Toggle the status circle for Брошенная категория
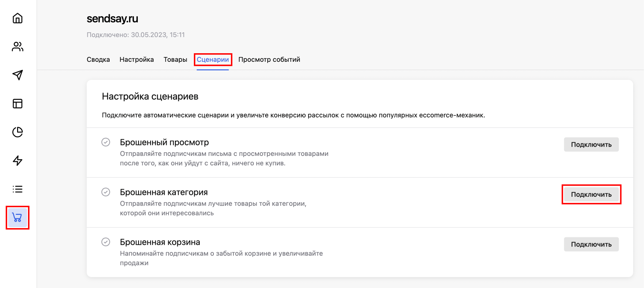Image resolution: width=644 pixels, height=288 pixels. (x=106, y=192)
